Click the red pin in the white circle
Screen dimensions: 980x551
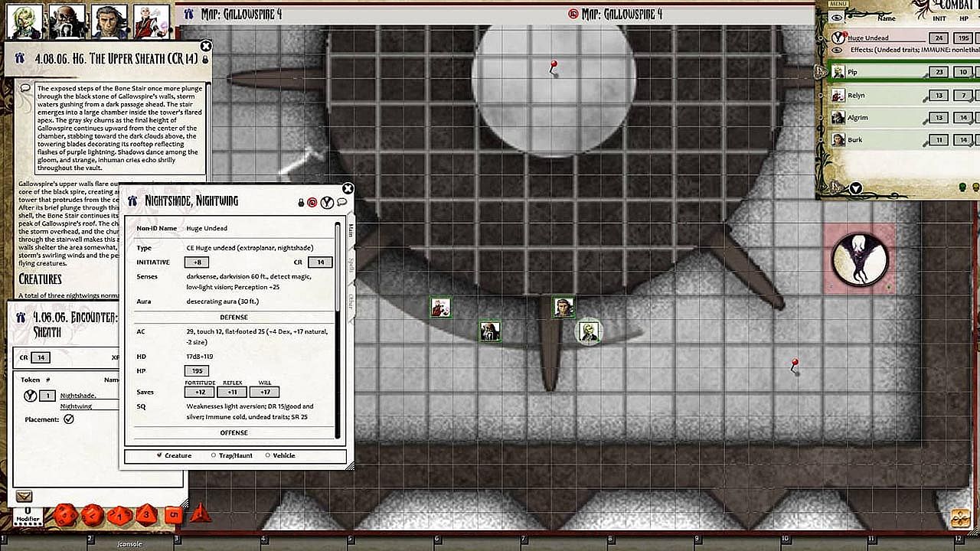(554, 67)
